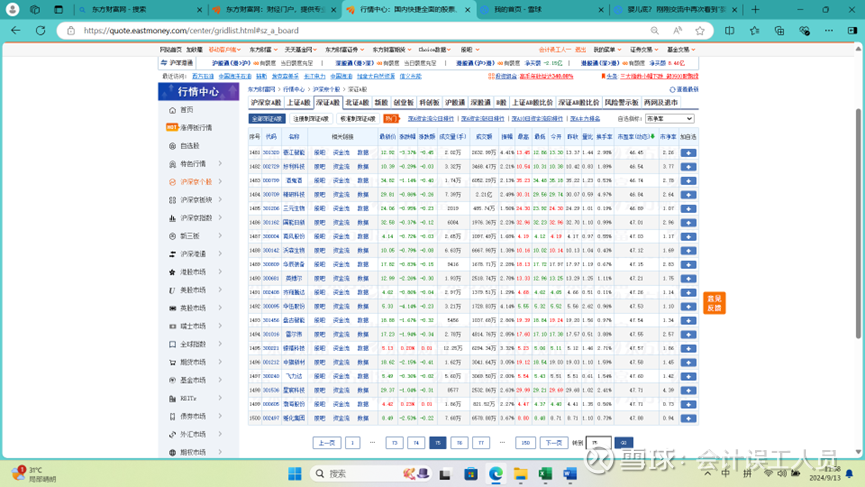
Task: Click the 全球指数 sidebar icon
Action: coord(172,344)
